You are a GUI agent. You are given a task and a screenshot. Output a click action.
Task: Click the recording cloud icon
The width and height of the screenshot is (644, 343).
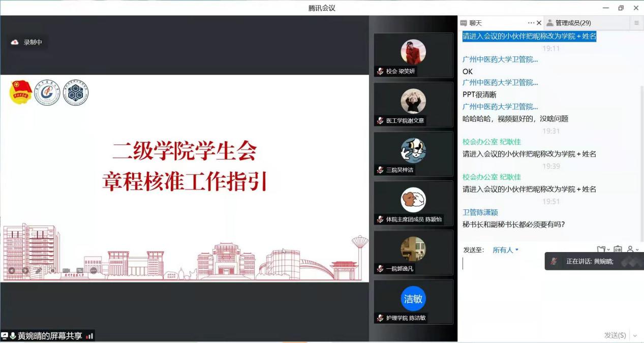(15, 42)
